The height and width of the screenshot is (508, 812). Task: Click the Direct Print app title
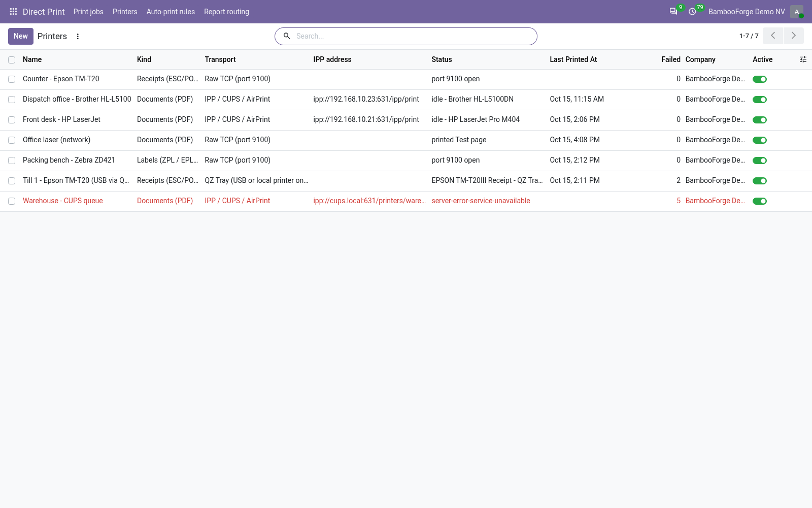tap(44, 12)
